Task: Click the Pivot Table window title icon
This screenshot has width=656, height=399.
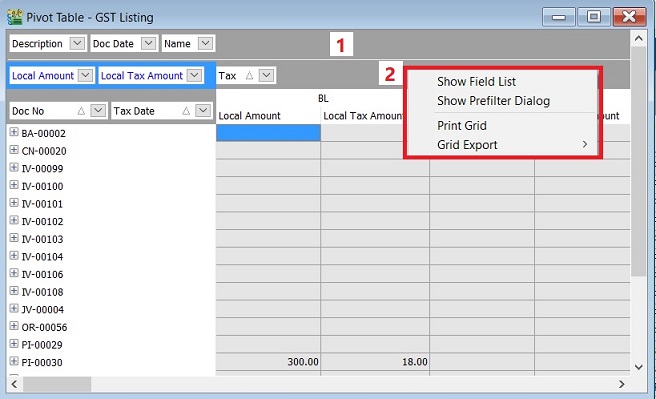Action: click(x=15, y=17)
